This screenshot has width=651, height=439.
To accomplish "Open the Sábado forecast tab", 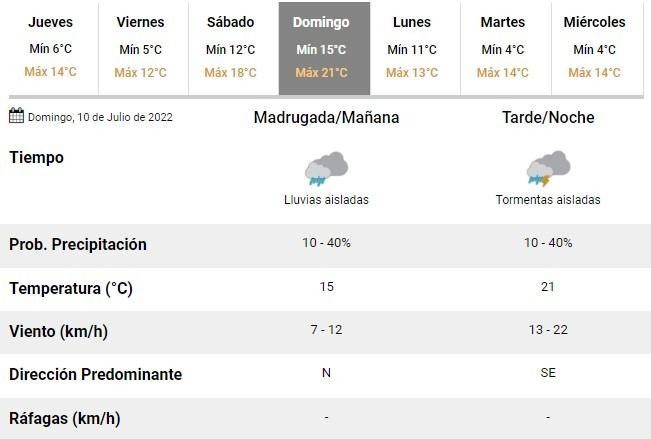I will coord(230,48).
